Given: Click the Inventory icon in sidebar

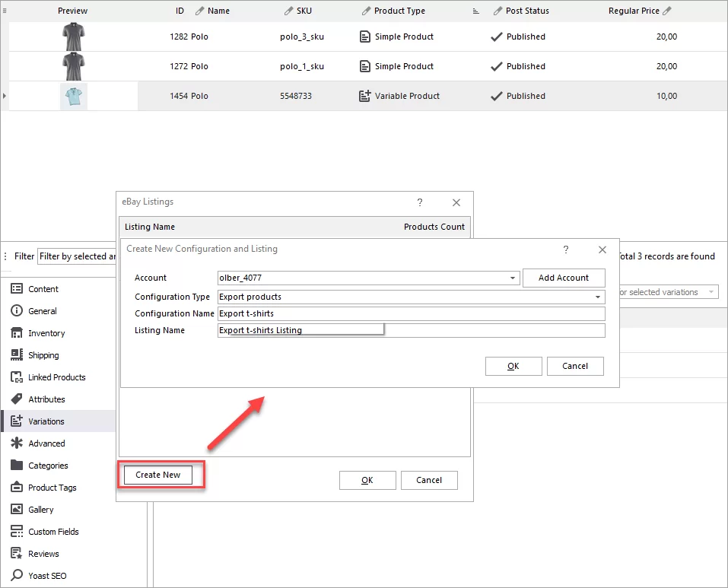Looking at the screenshot, I should pos(16,333).
